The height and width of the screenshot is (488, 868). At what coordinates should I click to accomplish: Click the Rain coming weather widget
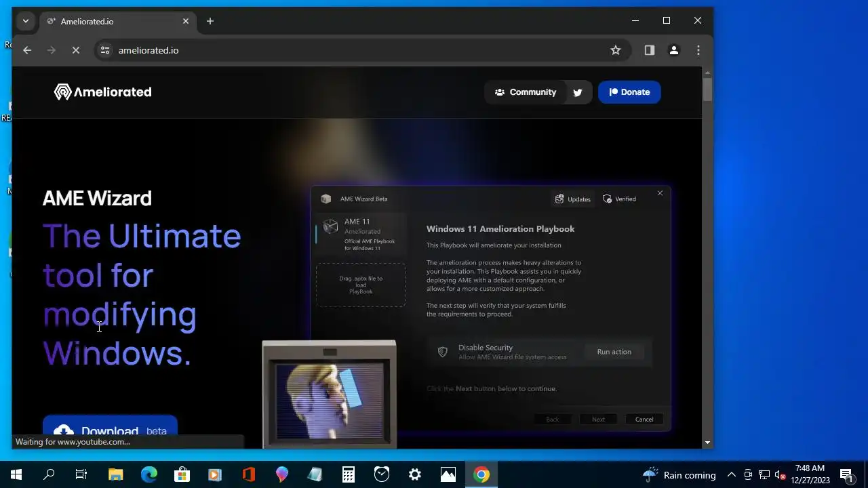(679, 474)
